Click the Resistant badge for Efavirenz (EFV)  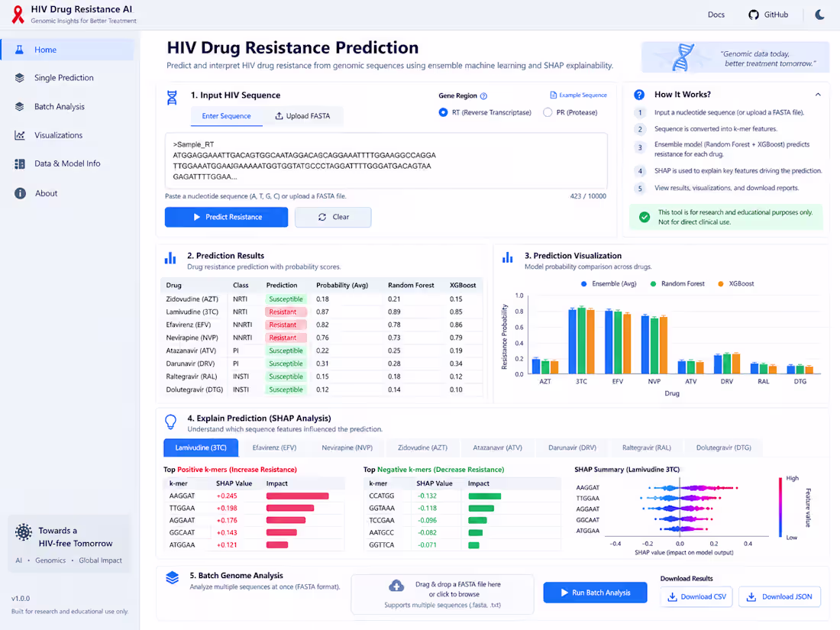click(x=286, y=325)
